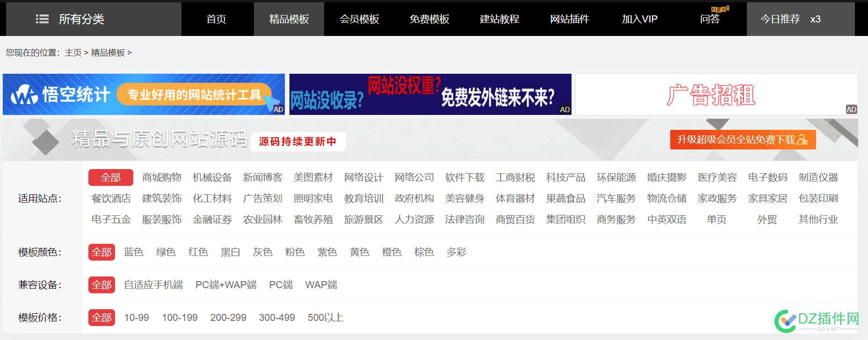Image resolution: width=868 pixels, height=340 pixels.
Task: Filter templates by 多彩 color
Action: [x=456, y=252]
